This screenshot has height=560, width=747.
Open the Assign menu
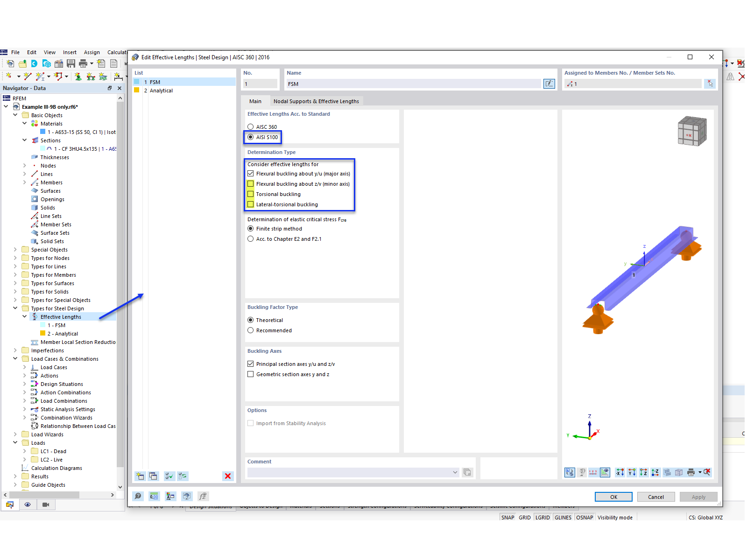pos(92,52)
